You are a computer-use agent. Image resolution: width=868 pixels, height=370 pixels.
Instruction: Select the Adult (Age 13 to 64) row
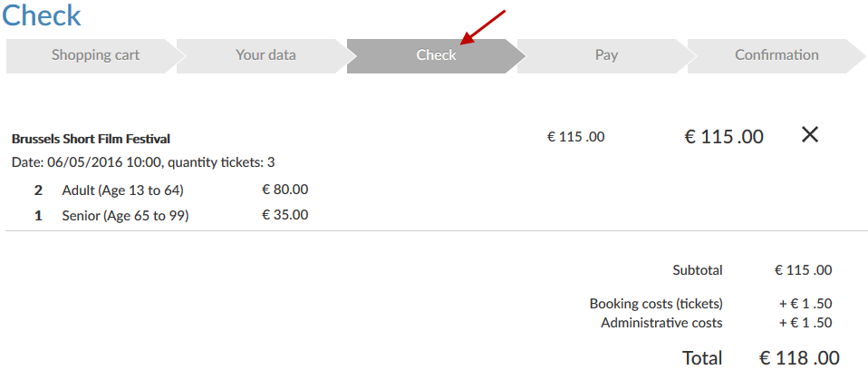(x=122, y=190)
